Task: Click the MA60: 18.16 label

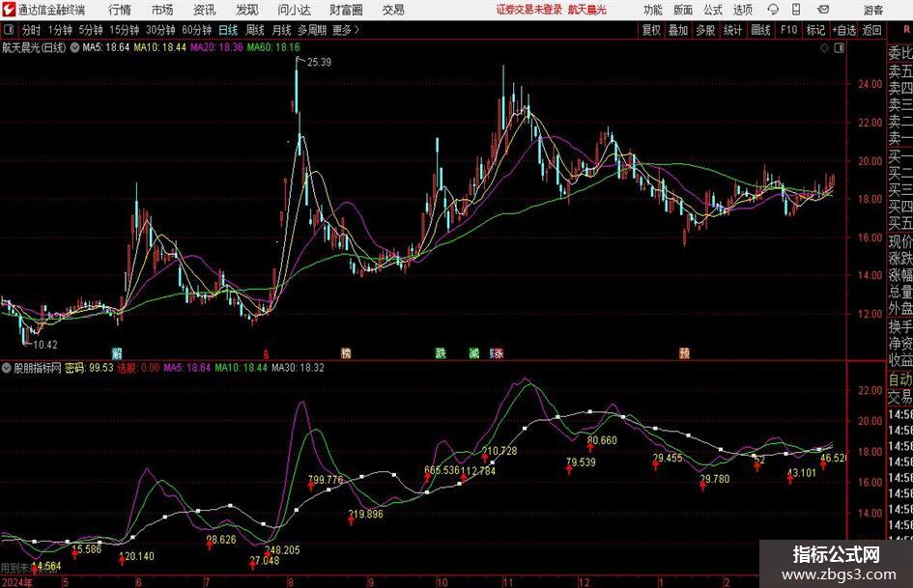Action: coord(273,47)
